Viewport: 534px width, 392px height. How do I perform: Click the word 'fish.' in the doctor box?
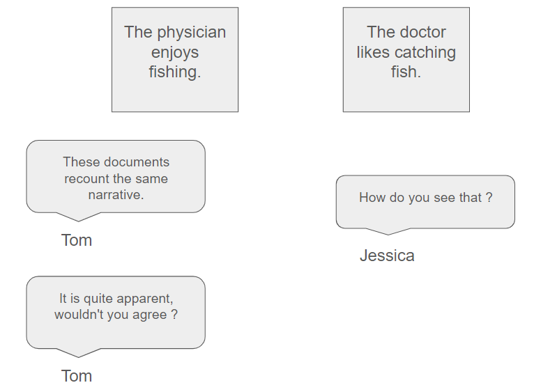click(406, 72)
